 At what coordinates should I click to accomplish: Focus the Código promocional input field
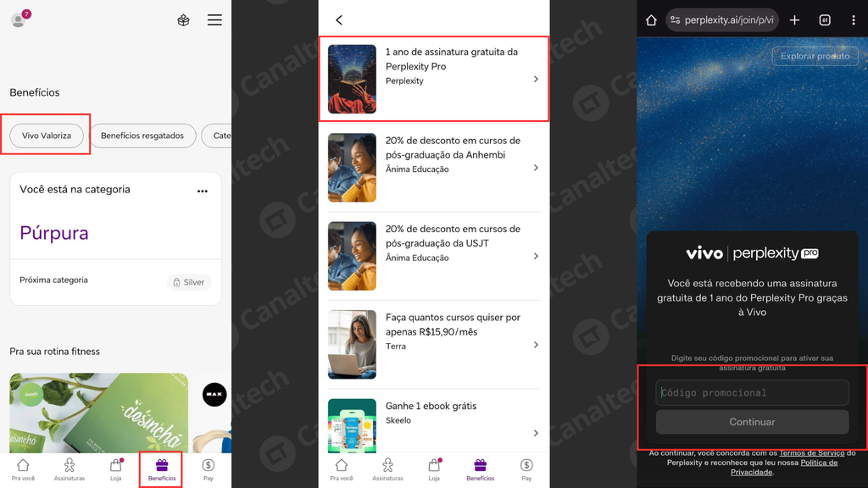click(753, 393)
